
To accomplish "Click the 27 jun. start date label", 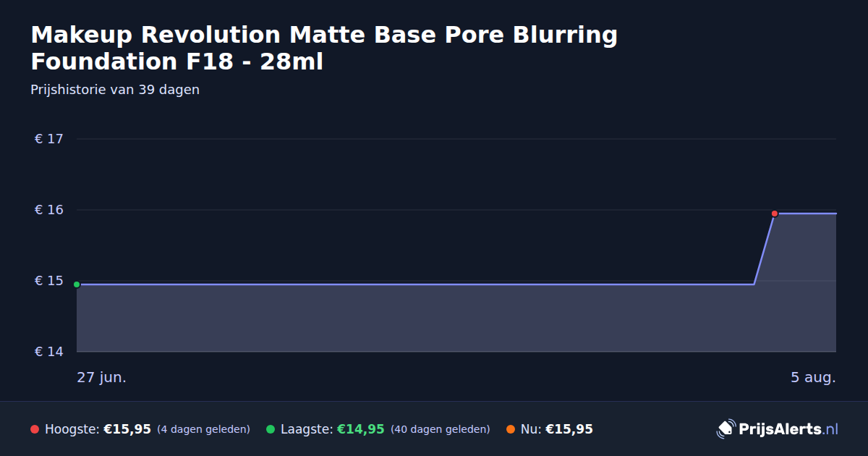I will click(102, 378).
